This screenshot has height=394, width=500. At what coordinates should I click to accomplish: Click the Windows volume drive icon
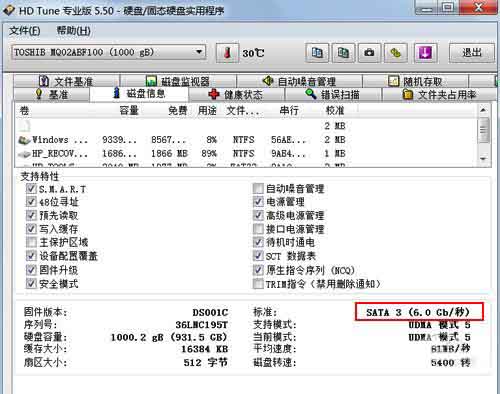[24, 140]
